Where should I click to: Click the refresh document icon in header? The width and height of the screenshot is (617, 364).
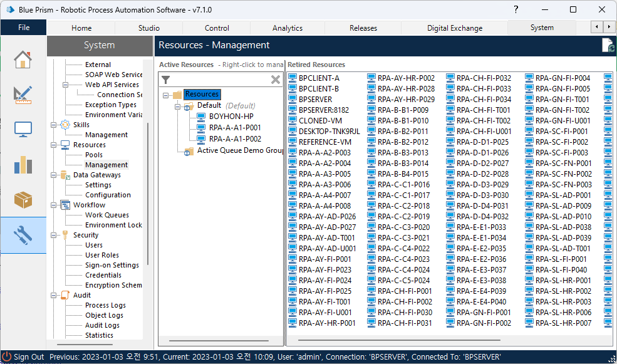pyautogui.click(x=608, y=45)
